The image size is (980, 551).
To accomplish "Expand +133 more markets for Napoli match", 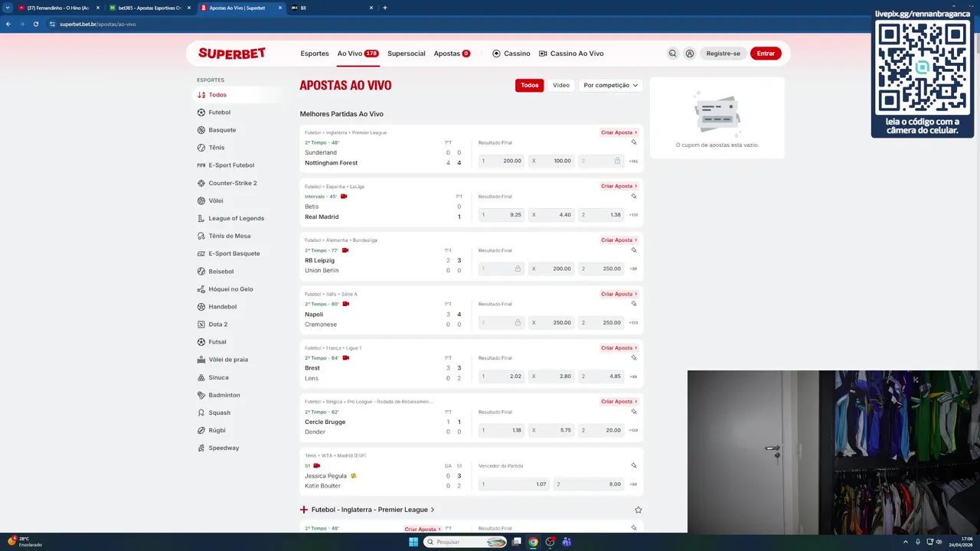I will tap(633, 323).
